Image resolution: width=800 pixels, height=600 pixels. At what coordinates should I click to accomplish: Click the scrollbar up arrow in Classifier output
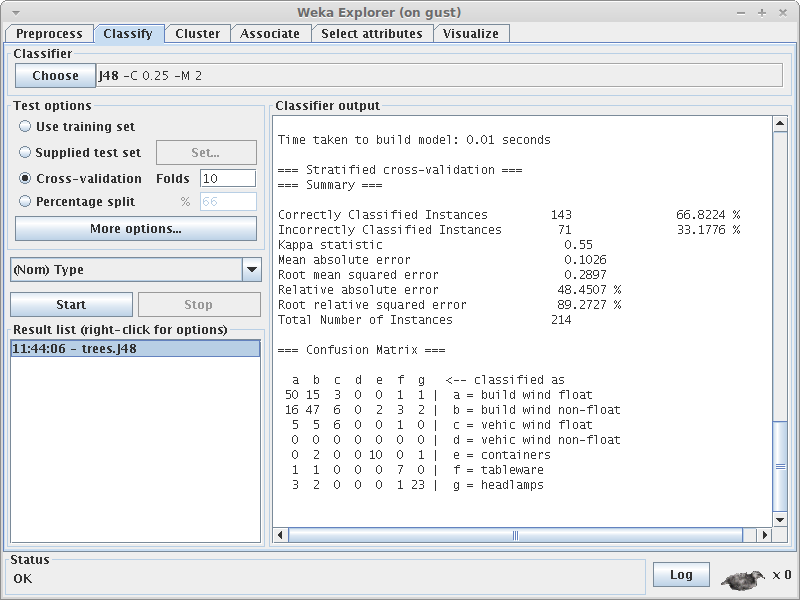click(x=780, y=123)
